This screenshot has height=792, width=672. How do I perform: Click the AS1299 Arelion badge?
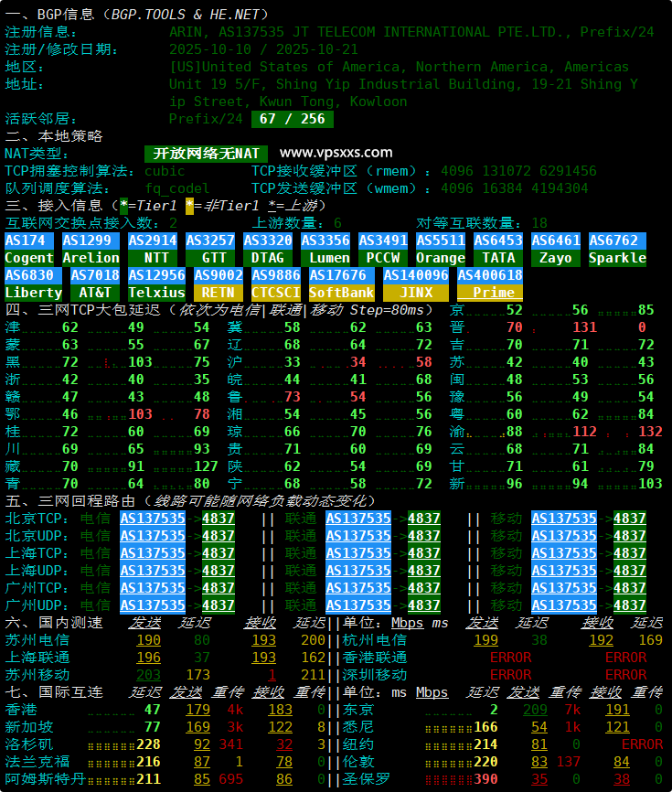pyautogui.click(x=91, y=249)
